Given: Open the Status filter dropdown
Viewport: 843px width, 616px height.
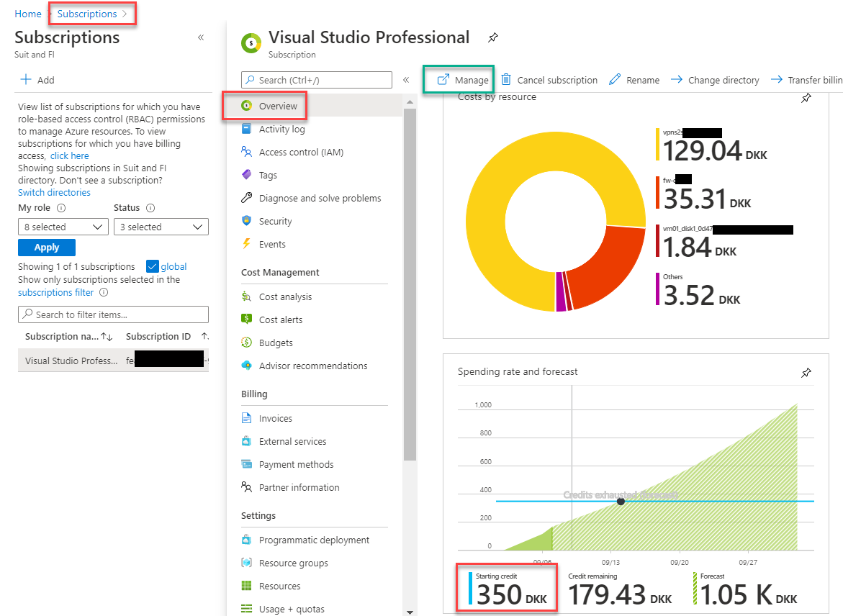Looking at the screenshot, I should [x=161, y=226].
